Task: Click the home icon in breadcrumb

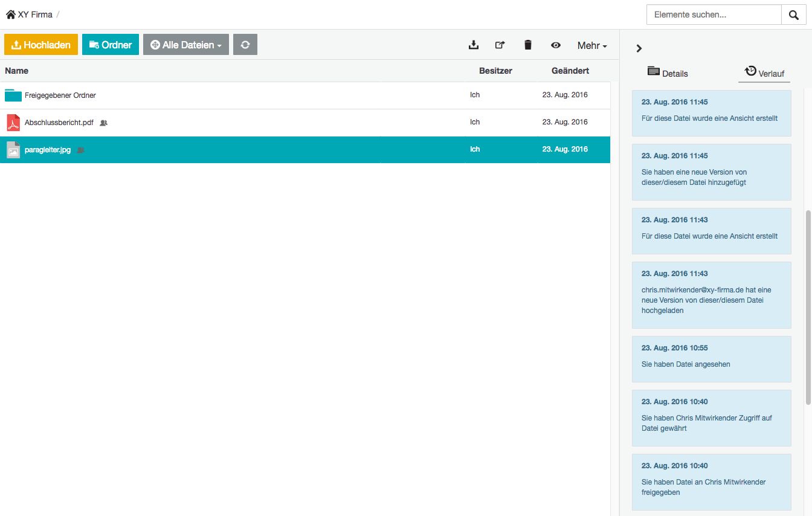Action: pyautogui.click(x=11, y=15)
